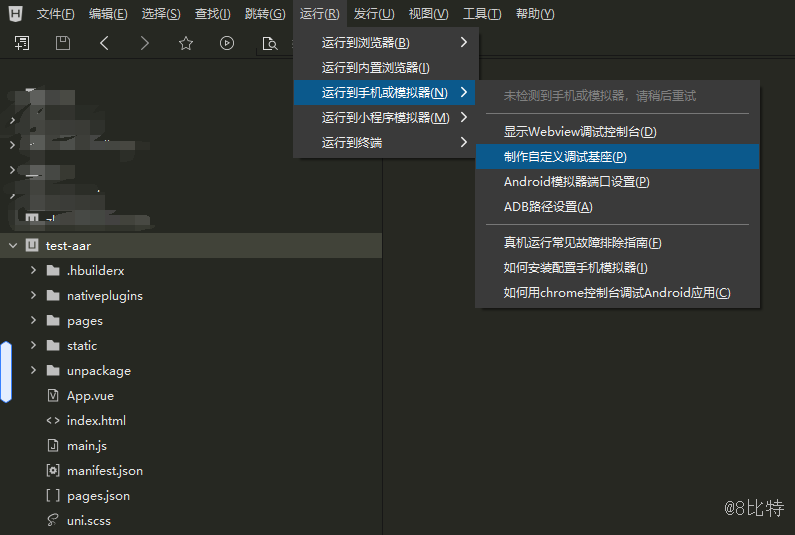Expand the pages folder
This screenshot has width=795, height=535.
coord(33,320)
